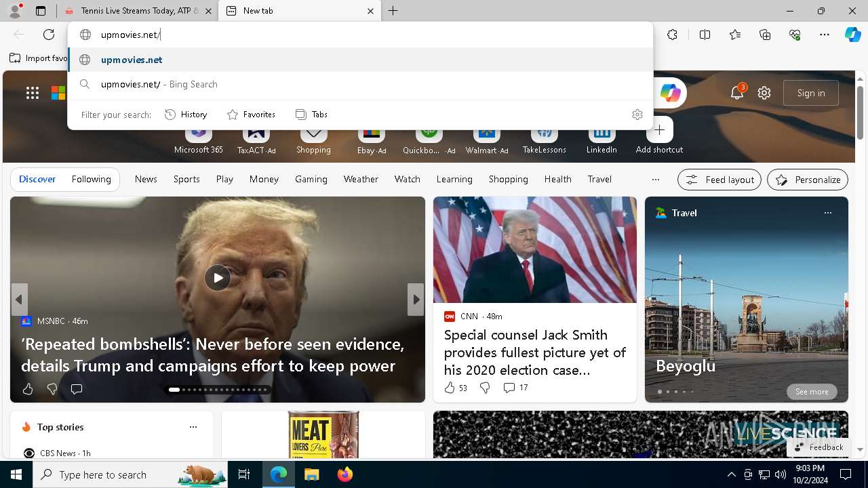
Task: Click the Windows taskbar search box
Action: click(x=132, y=474)
